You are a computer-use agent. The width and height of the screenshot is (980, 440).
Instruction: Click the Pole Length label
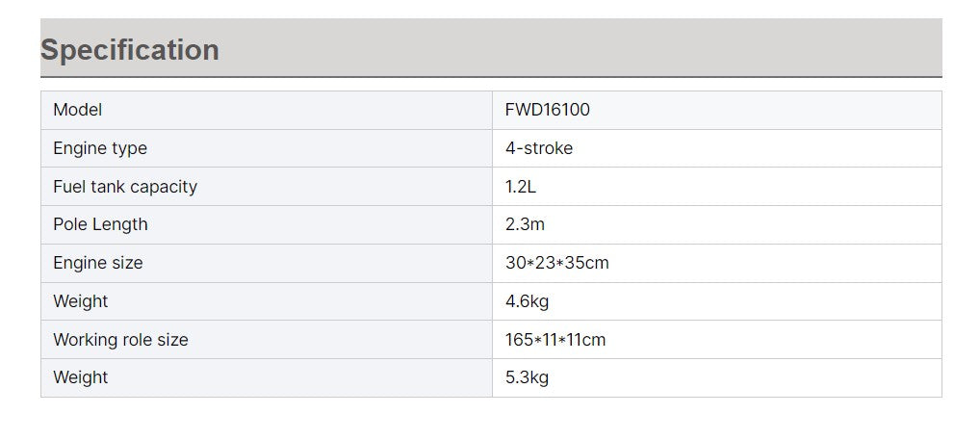(x=100, y=224)
